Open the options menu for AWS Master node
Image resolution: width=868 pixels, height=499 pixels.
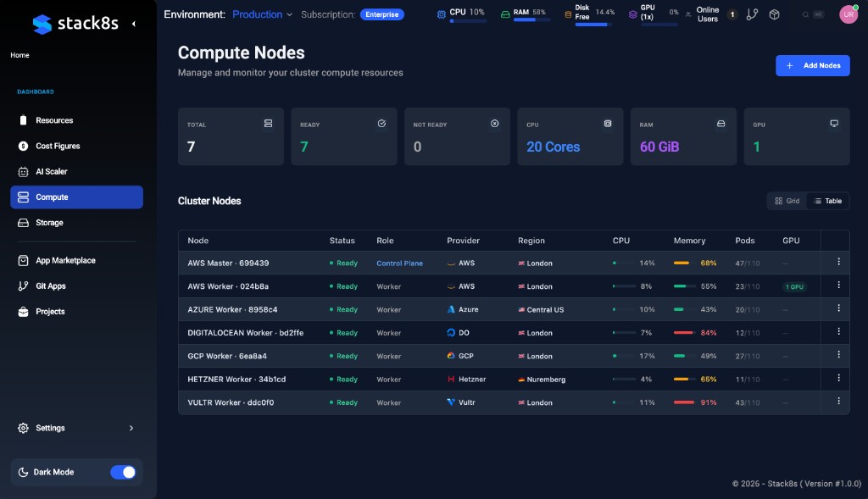[838, 263]
